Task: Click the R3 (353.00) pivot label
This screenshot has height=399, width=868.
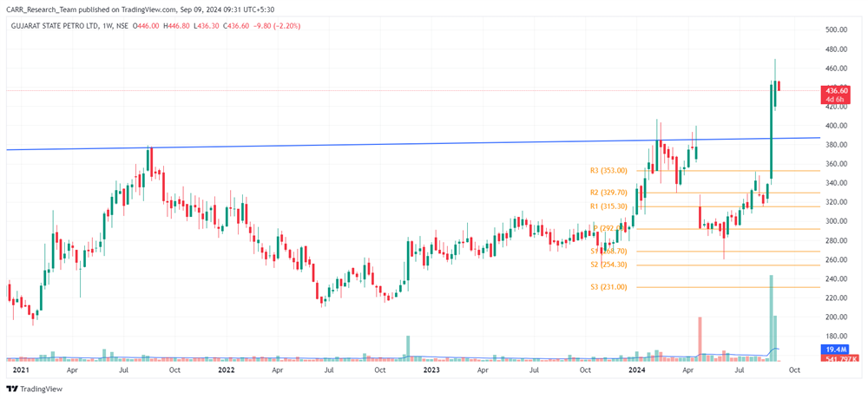Action: (x=608, y=171)
